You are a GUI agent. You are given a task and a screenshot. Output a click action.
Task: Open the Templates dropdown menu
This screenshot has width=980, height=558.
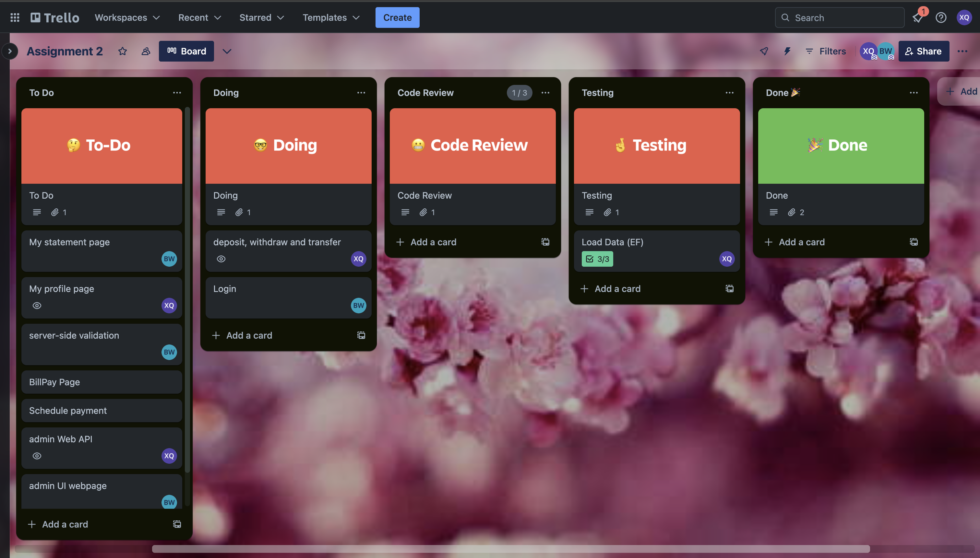tap(331, 17)
